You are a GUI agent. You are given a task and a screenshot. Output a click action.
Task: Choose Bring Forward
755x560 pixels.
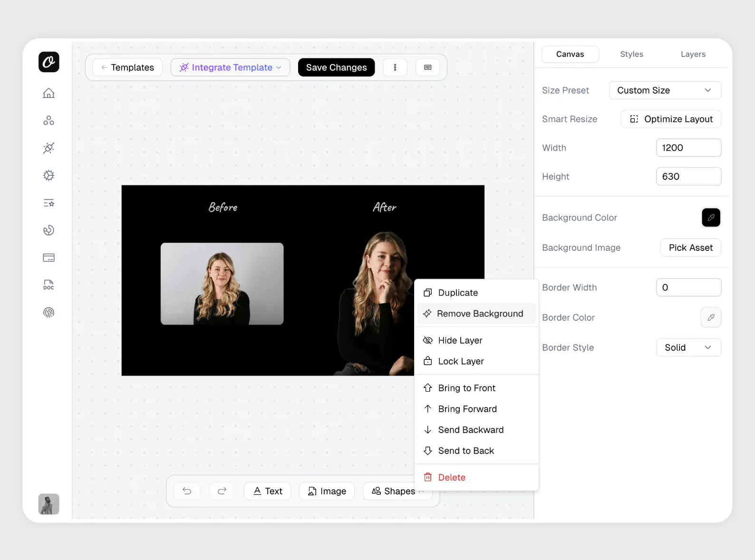(x=476, y=409)
